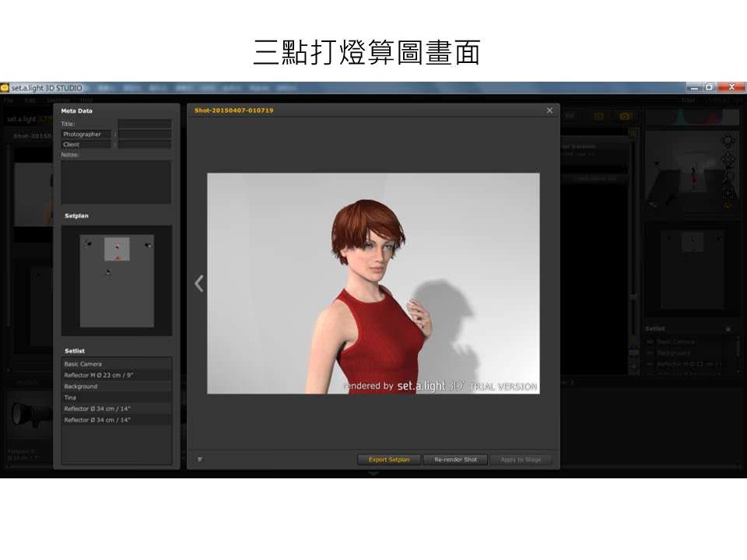The width and height of the screenshot is (747, 560).
Task: Select Basic Camera in the Setlist
Action: point(117,364)
